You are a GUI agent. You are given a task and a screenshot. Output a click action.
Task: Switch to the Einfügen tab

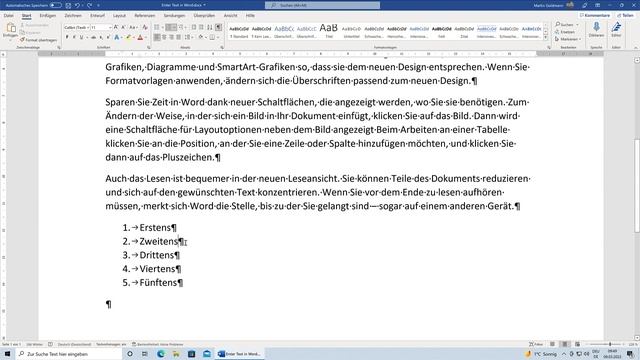point(48,16)
